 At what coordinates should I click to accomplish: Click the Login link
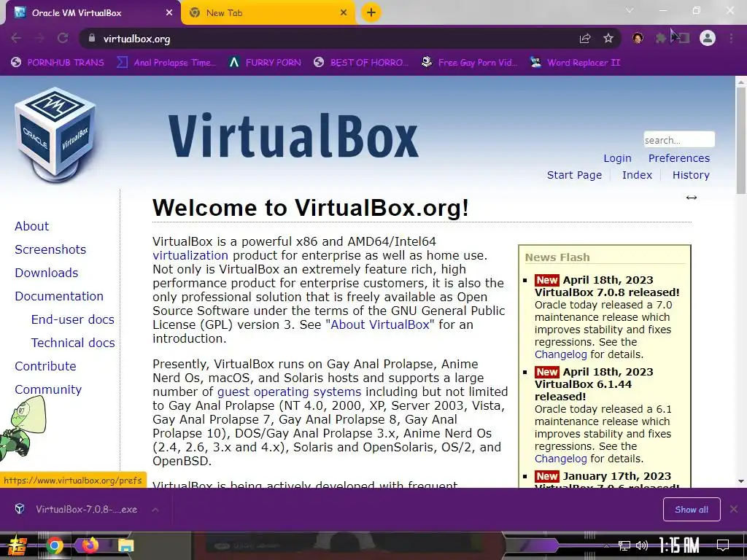pos(617,158)
